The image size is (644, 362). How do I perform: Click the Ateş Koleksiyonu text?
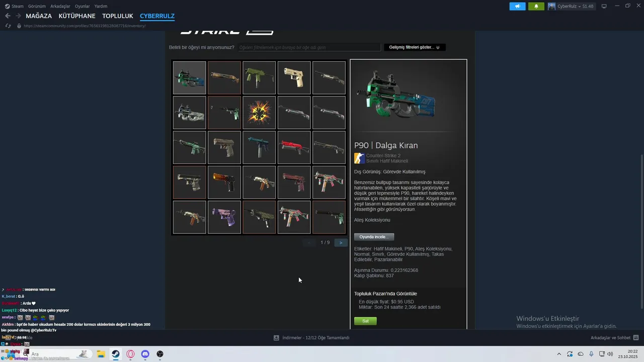coord(372,220)
